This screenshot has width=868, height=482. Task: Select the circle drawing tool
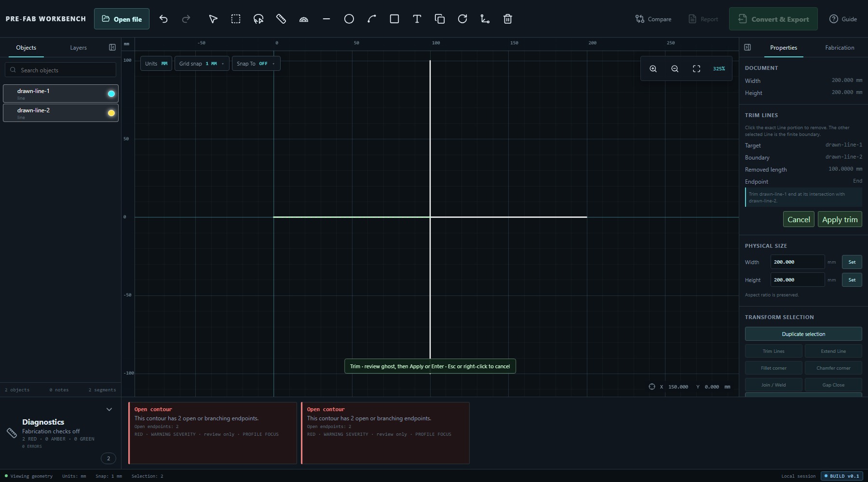(349, 19)
